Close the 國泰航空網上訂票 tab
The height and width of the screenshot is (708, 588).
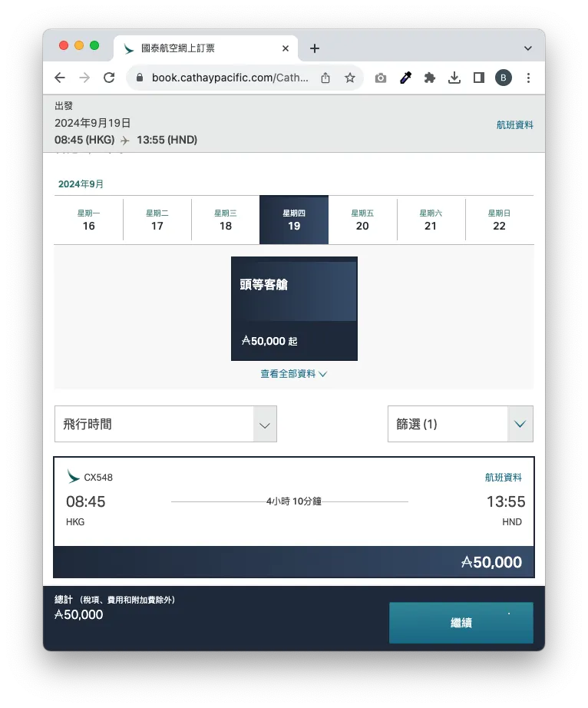tap(286, 48)
